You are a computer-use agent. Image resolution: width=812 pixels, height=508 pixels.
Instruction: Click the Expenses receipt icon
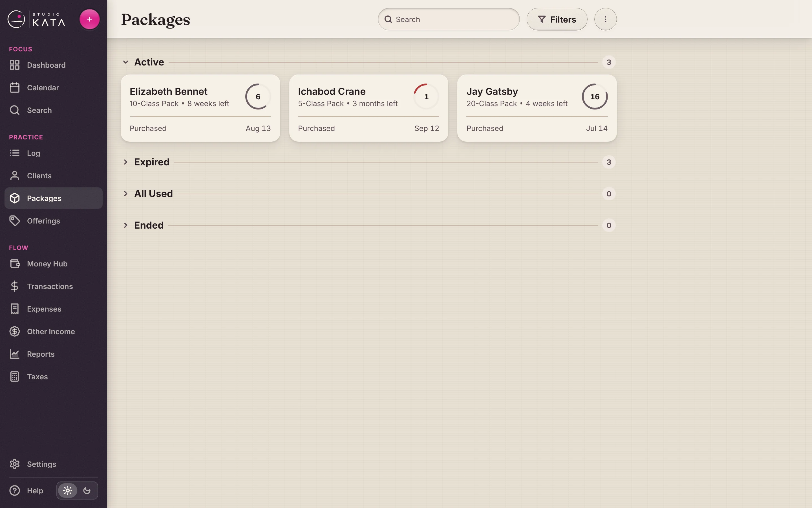[x=14, y=308]
